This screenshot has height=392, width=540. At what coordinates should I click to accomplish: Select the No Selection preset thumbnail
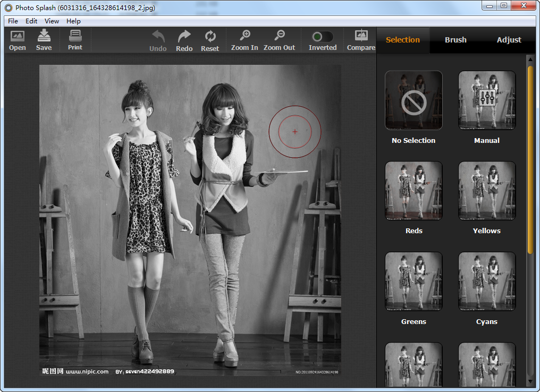pyautogui.click(x=414, y=100)
